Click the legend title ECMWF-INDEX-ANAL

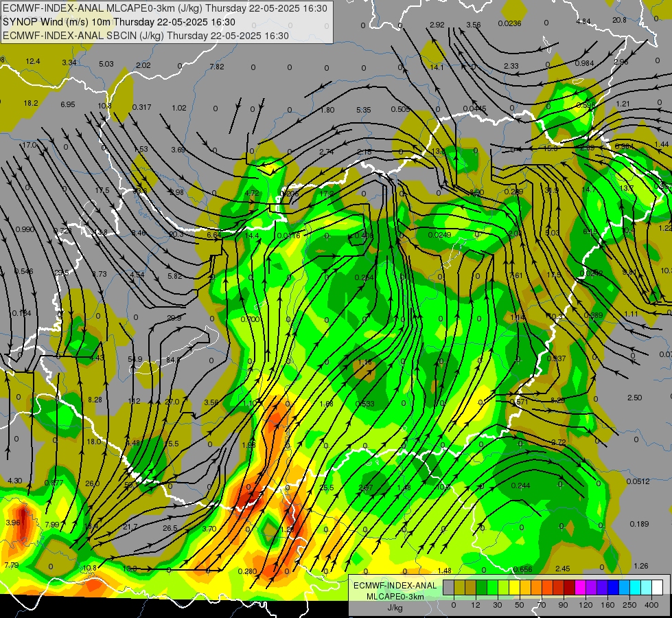click(x=395, y=586)
